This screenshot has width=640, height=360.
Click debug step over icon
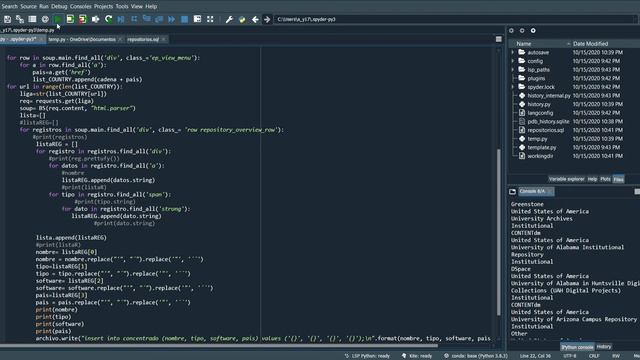[x=134, y=19]
